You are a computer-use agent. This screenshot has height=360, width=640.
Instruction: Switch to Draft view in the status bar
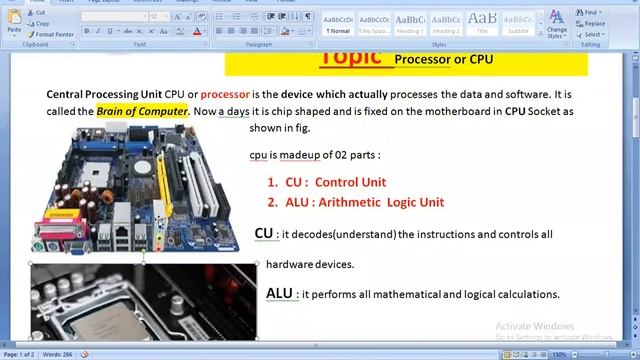(x=543, y=354)
